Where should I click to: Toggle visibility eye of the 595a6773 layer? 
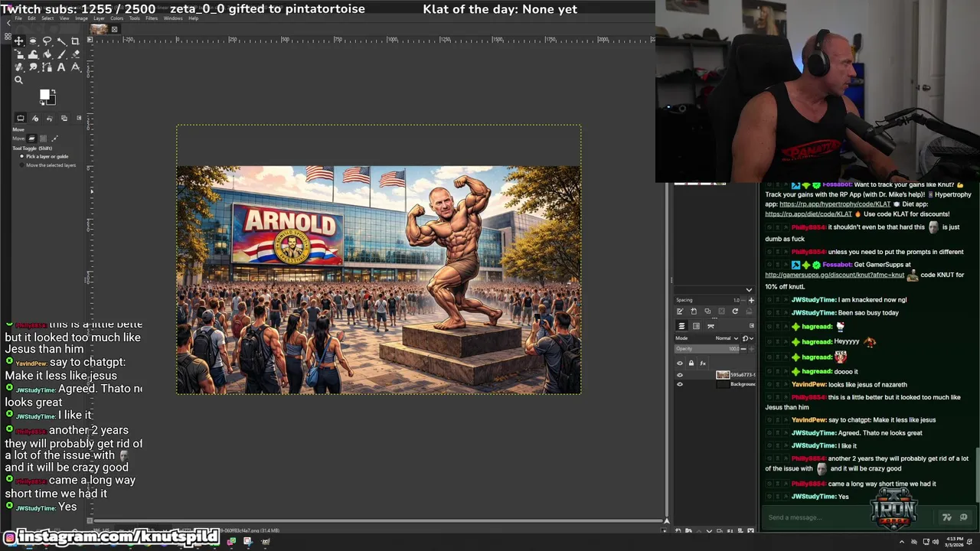point(680,375)
